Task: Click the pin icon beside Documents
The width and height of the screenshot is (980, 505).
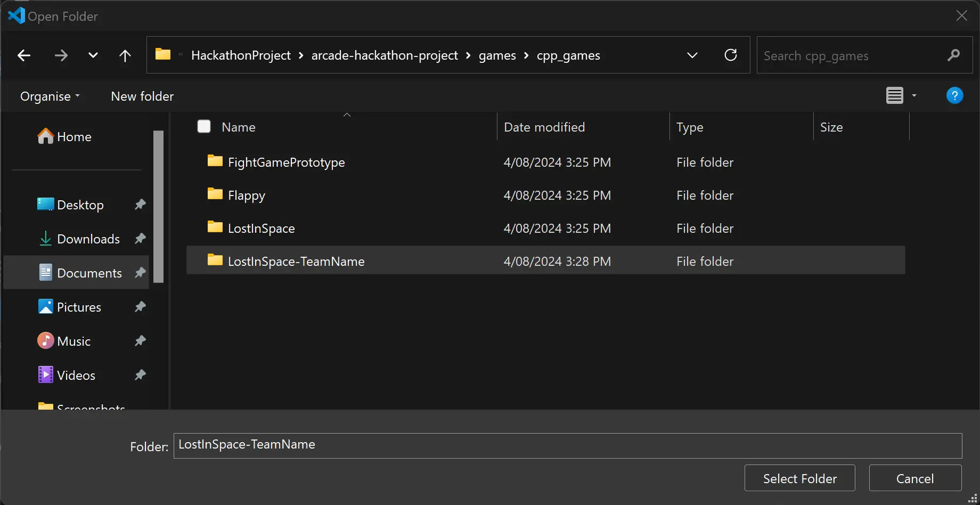Action: tap(140, 273)
